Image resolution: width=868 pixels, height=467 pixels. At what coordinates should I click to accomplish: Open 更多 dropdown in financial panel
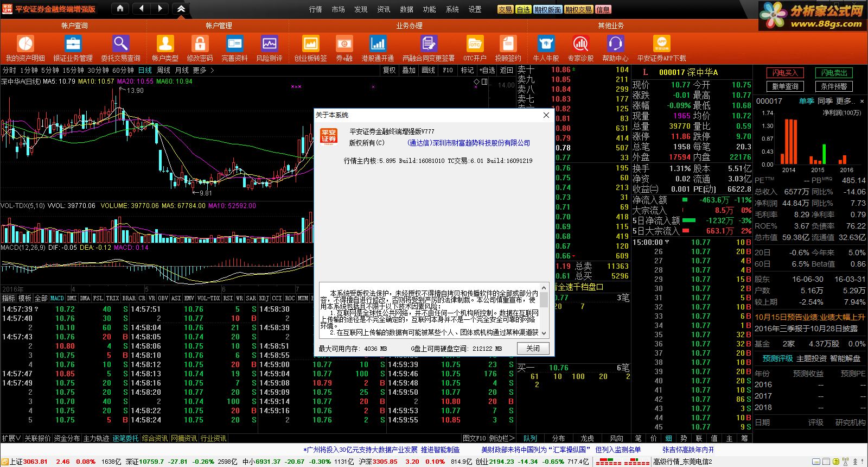846,101
